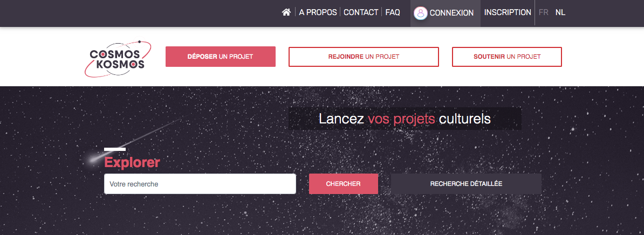Image resolution: width=644 pixels, height=235 pixels.
Task: Click the user avatar icon beside CONNEXION
Action: pos(420,13)
